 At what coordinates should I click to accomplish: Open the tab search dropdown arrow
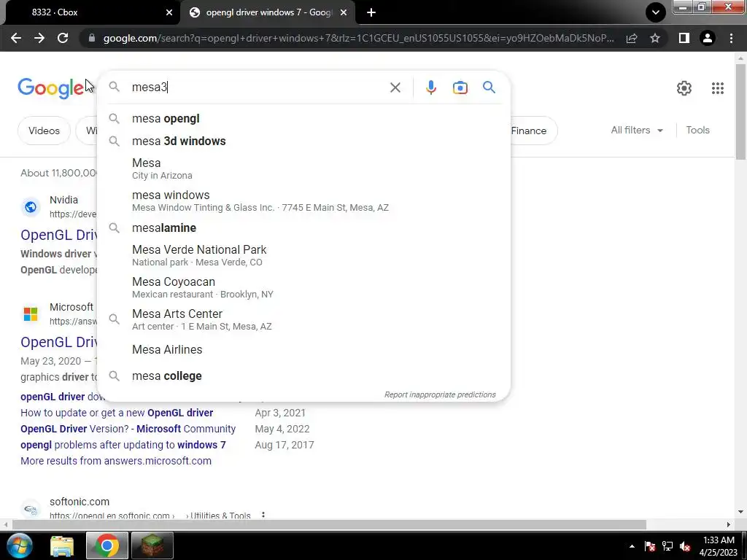(x=656, y=12)
